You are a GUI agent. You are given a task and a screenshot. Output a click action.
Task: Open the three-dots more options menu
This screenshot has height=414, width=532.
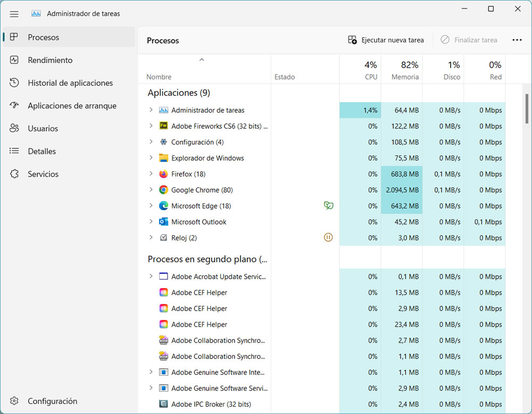pos(517,40)
